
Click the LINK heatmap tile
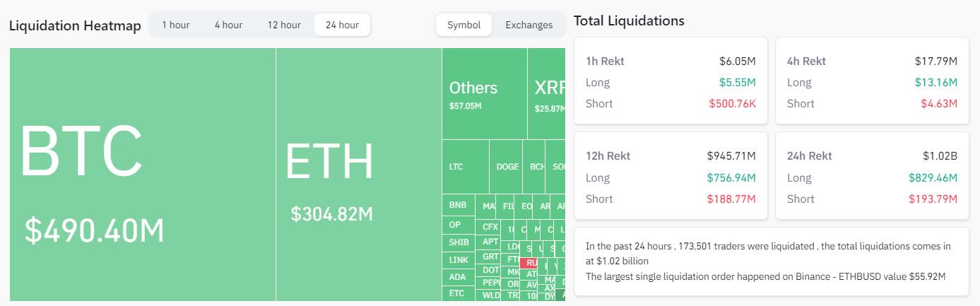pyautogui.click(x=458, y=260)
